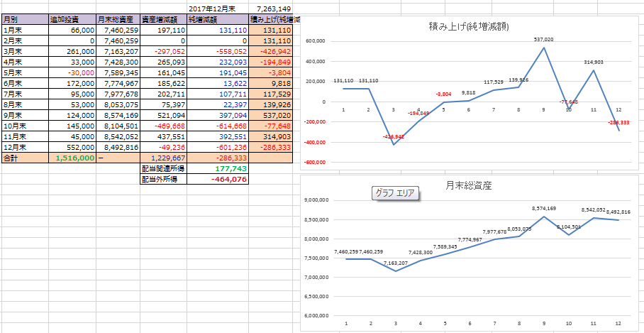Click the 7,263,149 cell at the top
644x333 pixels.
point(271,9)
